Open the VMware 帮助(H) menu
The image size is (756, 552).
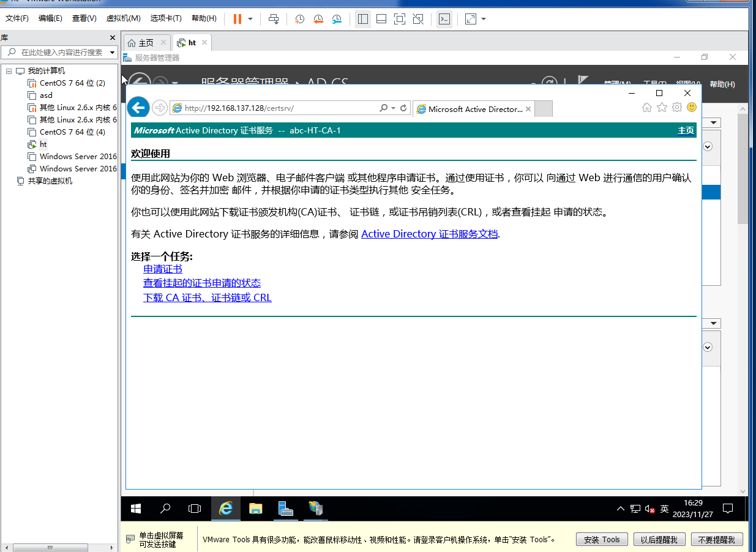coord(204,18)
